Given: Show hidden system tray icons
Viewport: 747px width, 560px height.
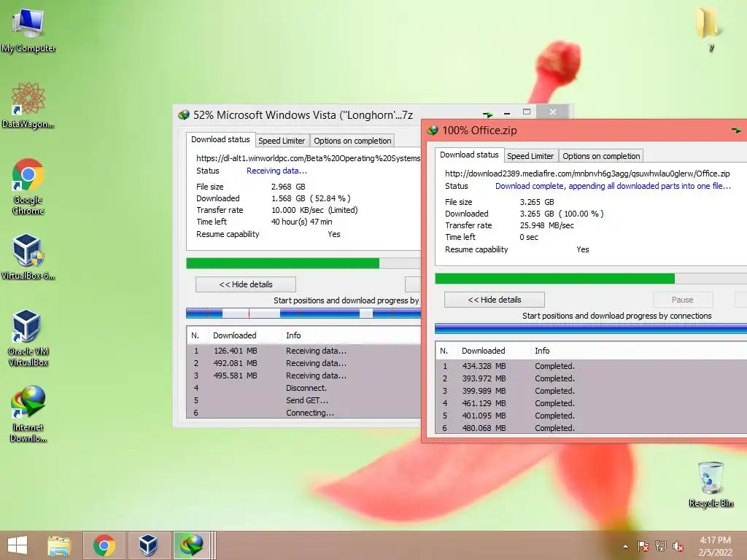Looking at the screenshot, I should coord(625,546).
